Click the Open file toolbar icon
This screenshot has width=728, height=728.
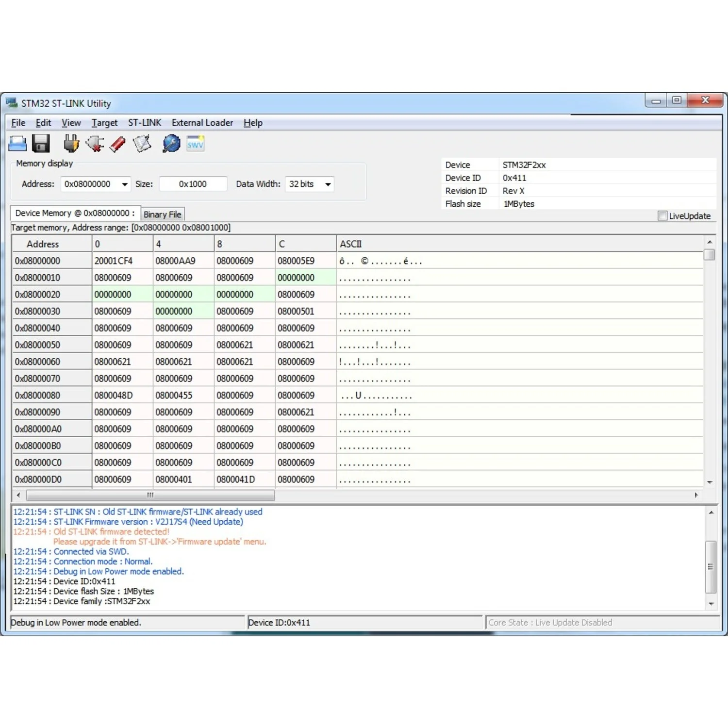pos(18,144)
